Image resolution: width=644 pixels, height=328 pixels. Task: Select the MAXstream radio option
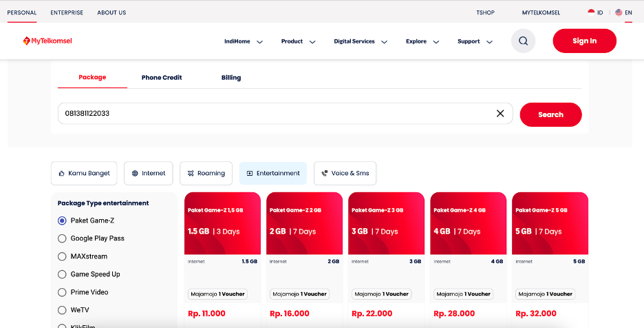pyautogui.click(x=62, y=256)
